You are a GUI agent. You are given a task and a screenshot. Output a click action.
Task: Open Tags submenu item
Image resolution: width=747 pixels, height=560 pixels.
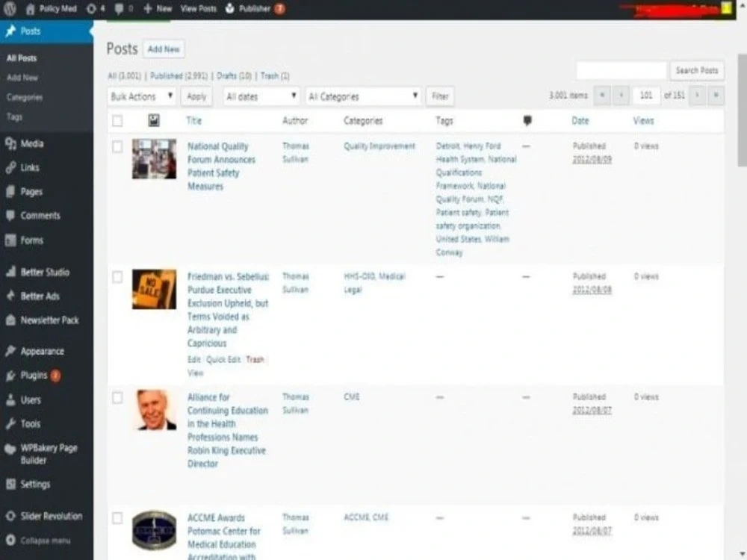point(14,116)
